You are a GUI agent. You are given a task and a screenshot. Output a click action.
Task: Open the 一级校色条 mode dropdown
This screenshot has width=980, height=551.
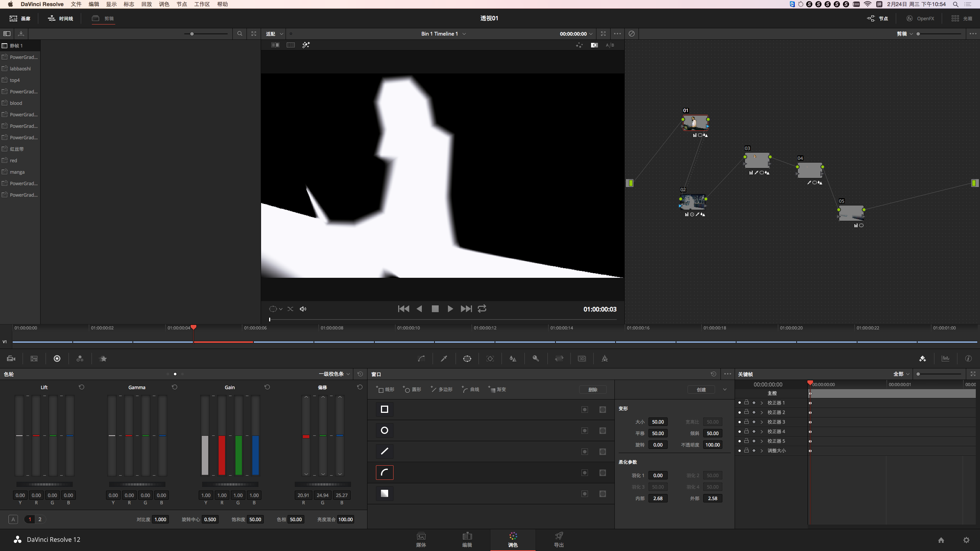tap(334, 374)
